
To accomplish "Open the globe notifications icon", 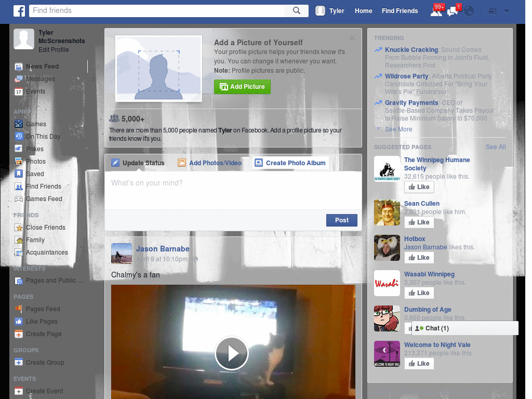I will point(469,11).
